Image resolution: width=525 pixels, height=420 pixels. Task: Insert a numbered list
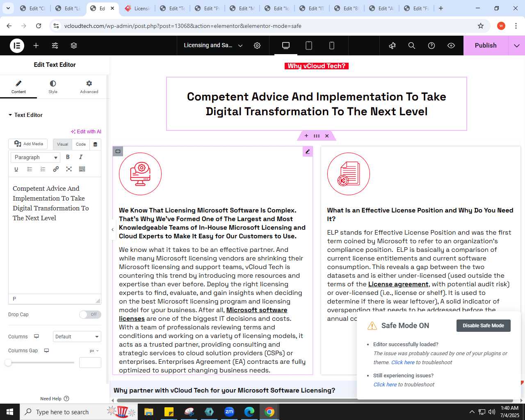[43, 169]
